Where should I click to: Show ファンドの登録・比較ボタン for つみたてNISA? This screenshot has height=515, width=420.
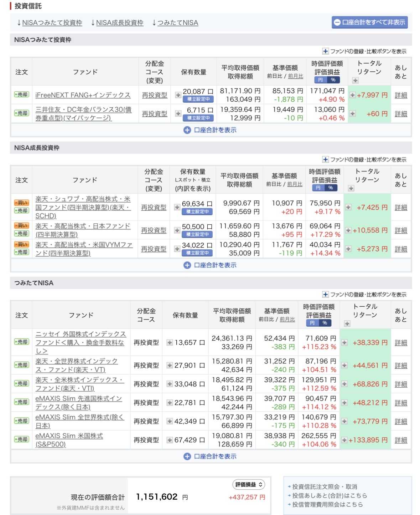point(364,295)
